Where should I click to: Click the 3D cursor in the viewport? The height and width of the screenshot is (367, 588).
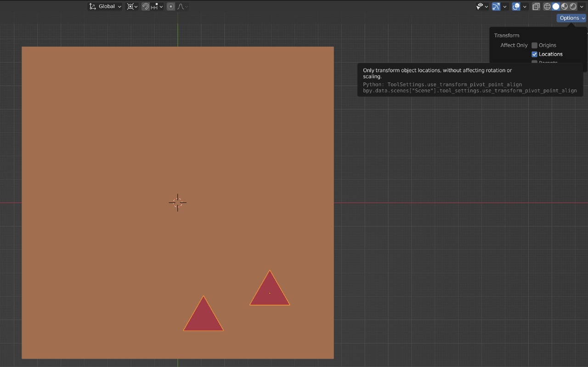[178, 202]
